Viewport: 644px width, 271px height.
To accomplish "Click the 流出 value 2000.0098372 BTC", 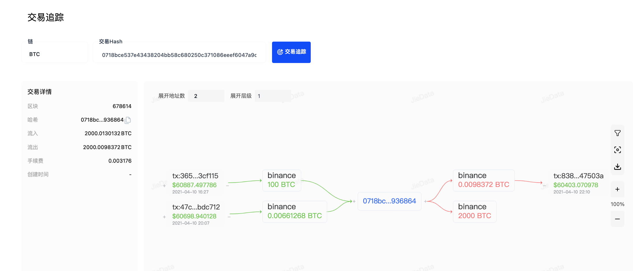I will (107, 147).
